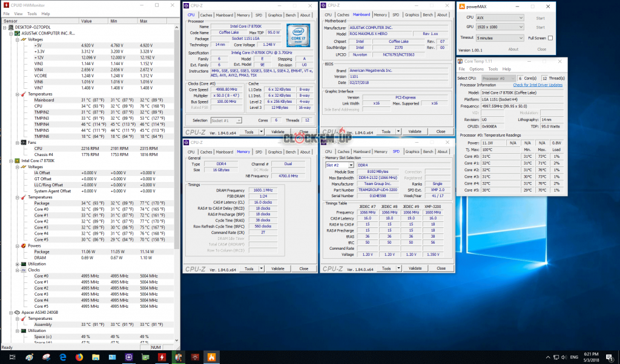Click the Check for Intel Driver Updates link
The height and width of the screenshot is (364, 620).
coord(538,85)
